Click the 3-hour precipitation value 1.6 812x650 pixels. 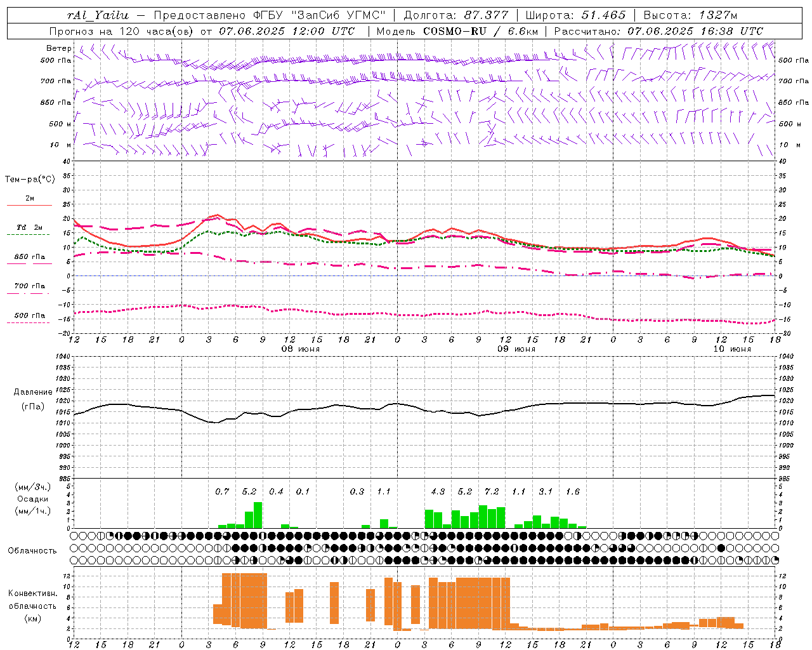pos(573,491)
